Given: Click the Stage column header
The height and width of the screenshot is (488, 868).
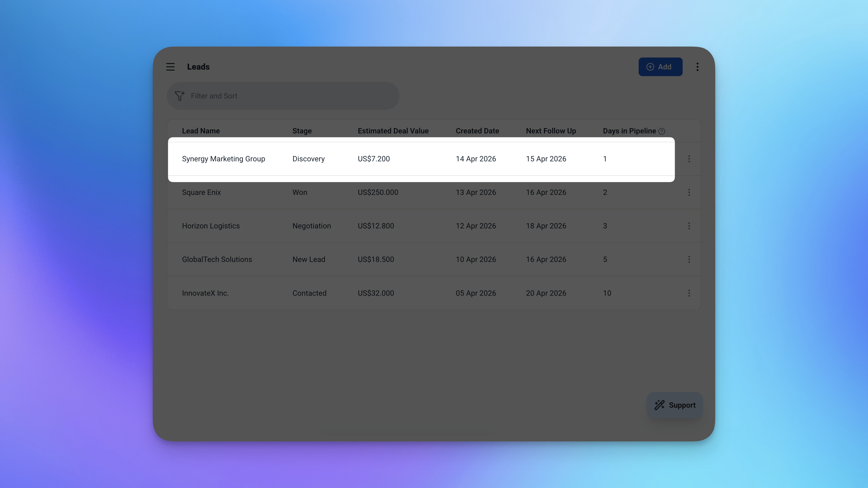Looking at the screenshot, I should 302,131.
